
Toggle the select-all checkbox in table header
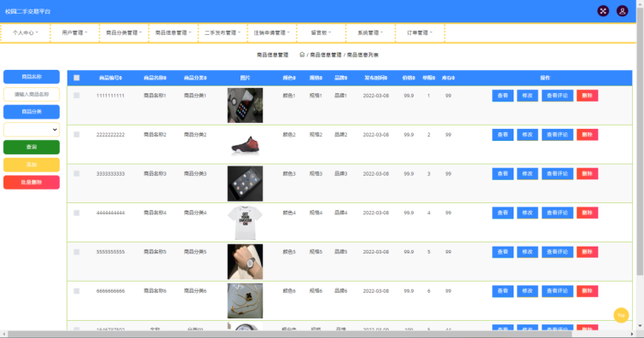(x=77, y=78)
